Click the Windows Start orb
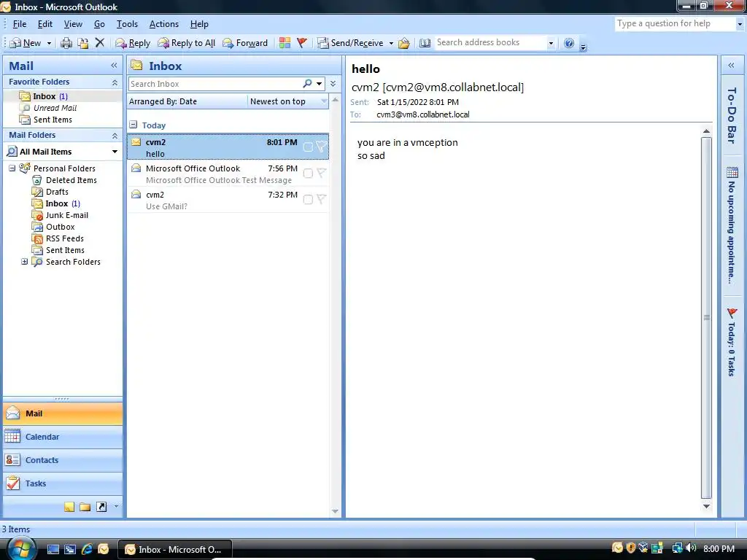The width and height of the screenshot is (747, 560). coord(21,548)
